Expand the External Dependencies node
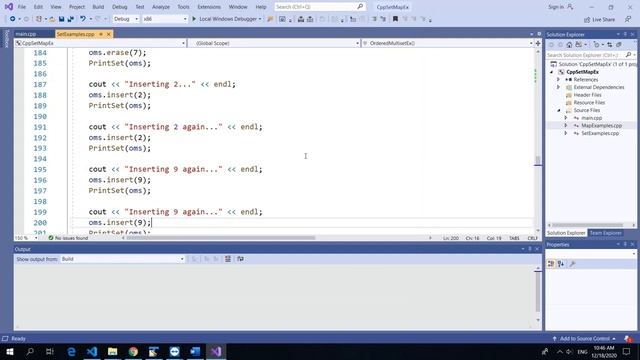Viewport: 640px width, 360px height. coord(559,87)
